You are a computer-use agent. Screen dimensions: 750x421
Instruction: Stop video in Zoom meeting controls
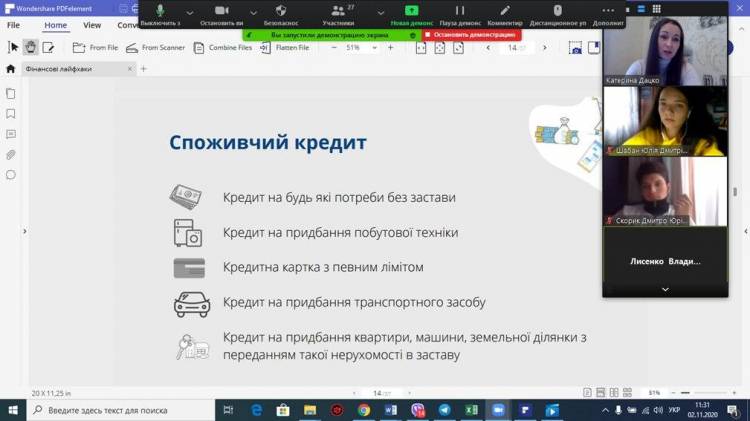click(x=222, y=14)
